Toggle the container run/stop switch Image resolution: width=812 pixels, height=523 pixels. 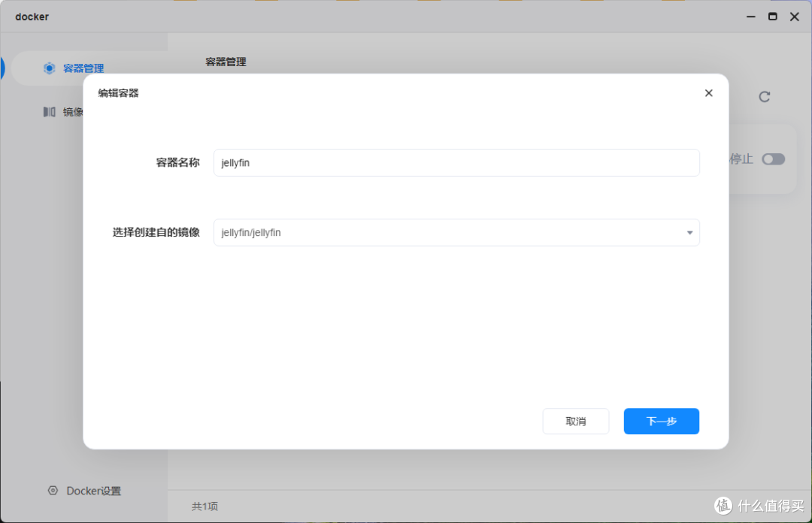773,159
